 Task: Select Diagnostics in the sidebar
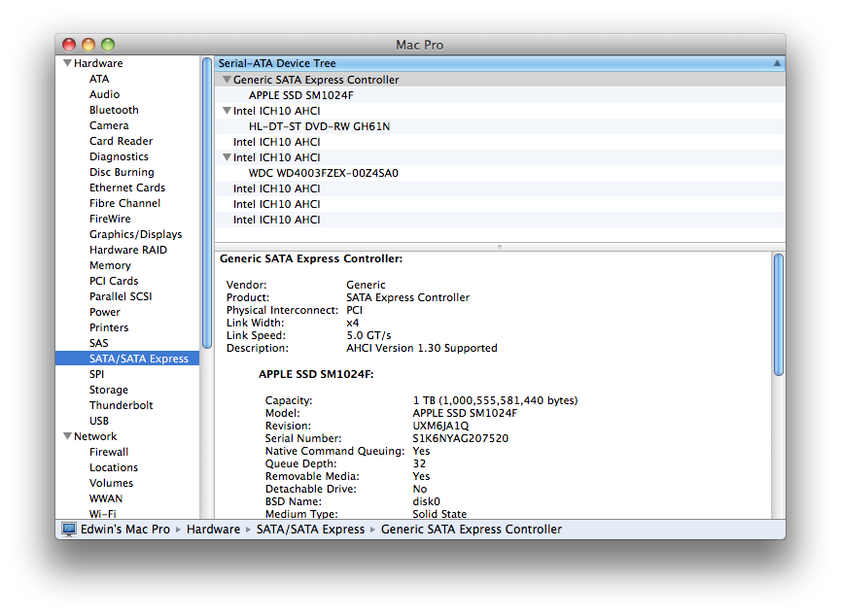tap(119, 156)
